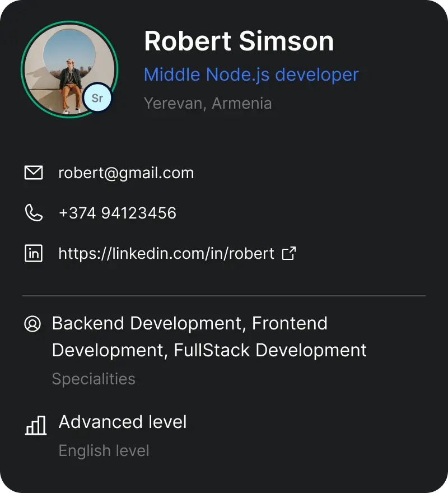Click the horizontal divider line
The image size is (448, 493).
pyautogui.click(x=224, y=295)
